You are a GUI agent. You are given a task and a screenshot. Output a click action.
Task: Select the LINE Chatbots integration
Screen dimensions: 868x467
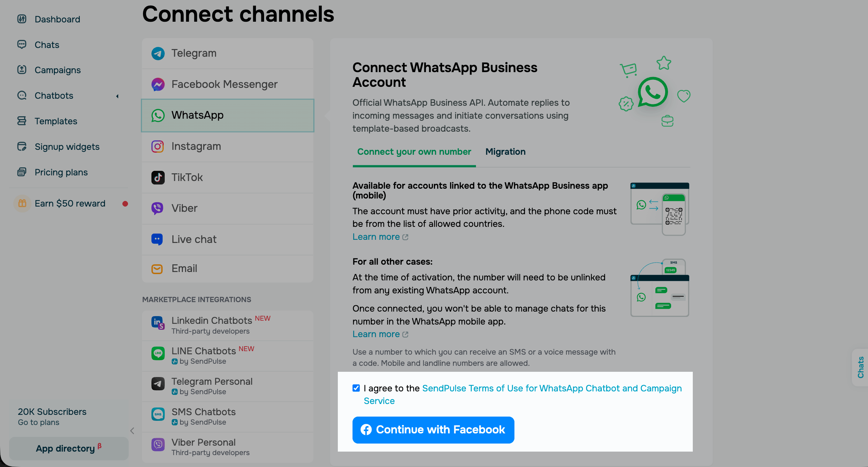tap(228, 356)
